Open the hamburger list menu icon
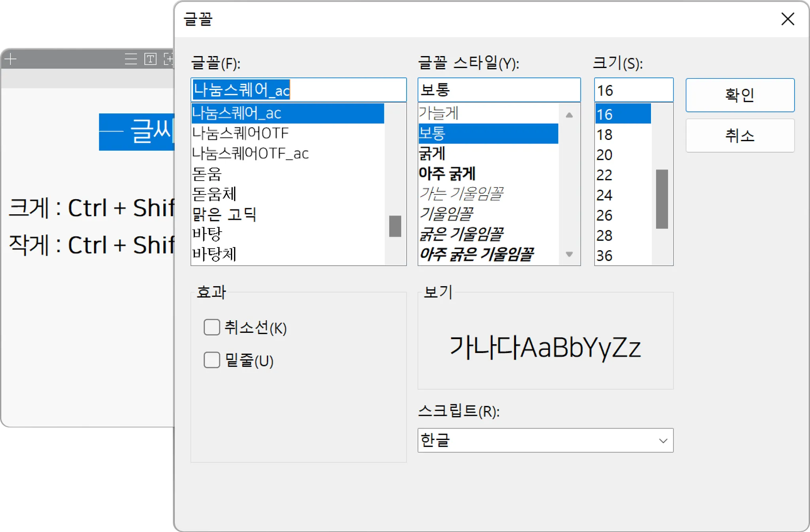The width and height of the screenshot is (810, 532). click(x=131, y=59)
